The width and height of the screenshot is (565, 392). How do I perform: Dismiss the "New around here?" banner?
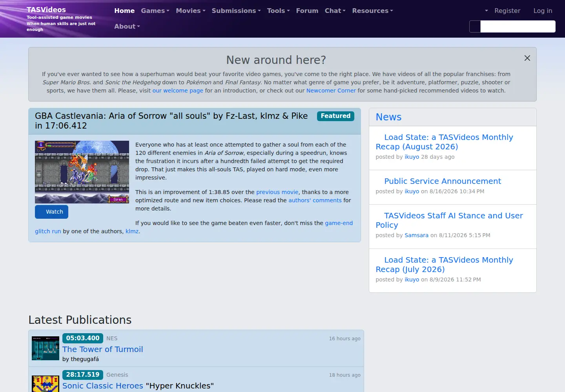[x=527, y=58]
